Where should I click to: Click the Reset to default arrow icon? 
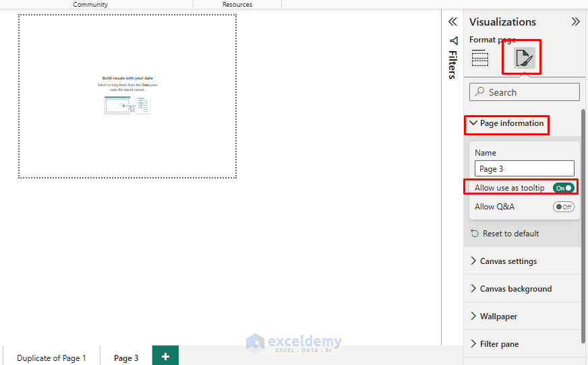(474, 233)
